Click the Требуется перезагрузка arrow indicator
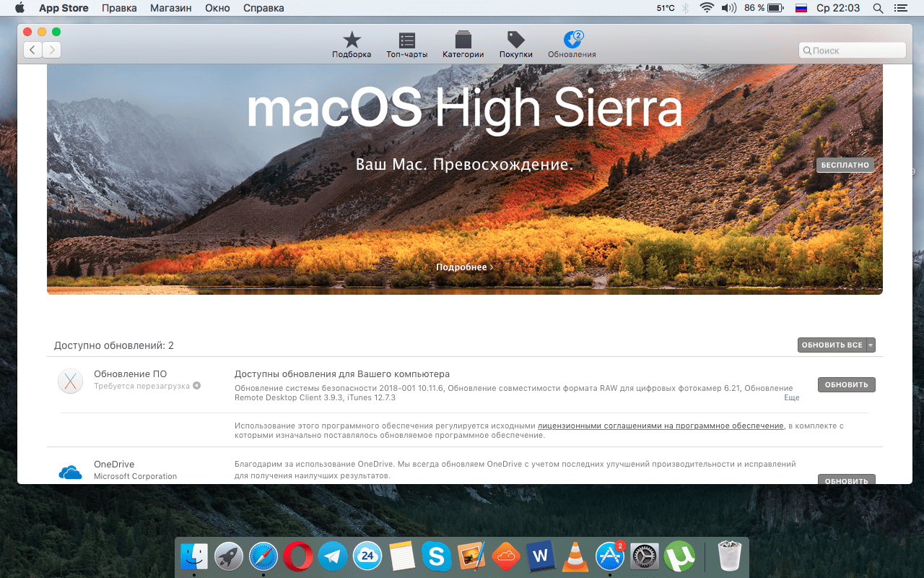 pos(196,386)
